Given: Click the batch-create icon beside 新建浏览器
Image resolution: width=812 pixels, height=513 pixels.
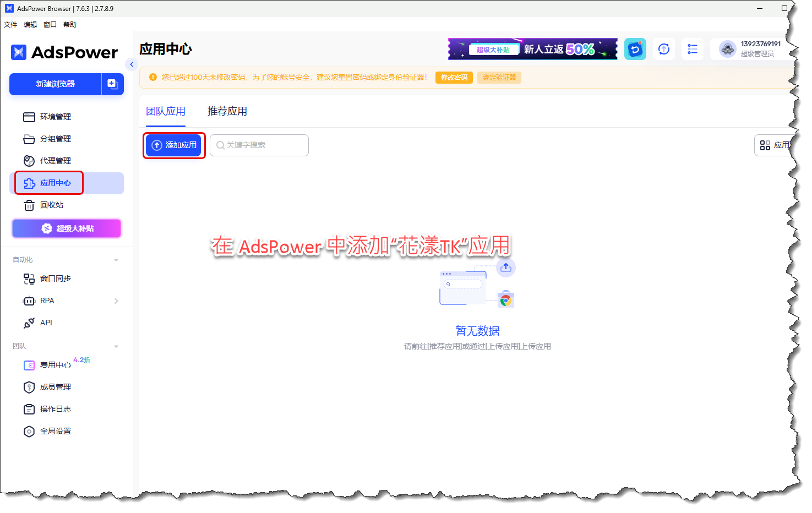Looking at the screenshot, I should coord(112,84).
